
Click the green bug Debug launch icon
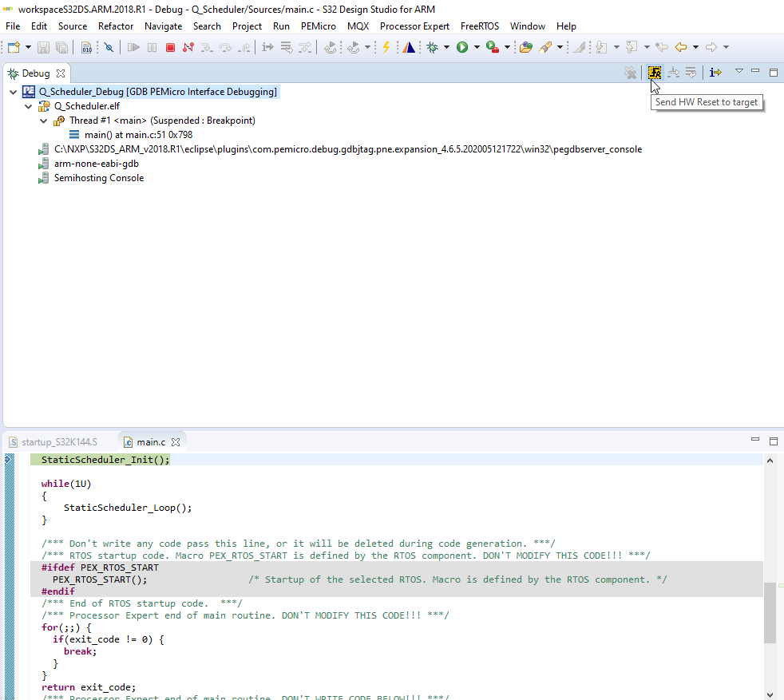pyautogui.click(x=433, y=48)
